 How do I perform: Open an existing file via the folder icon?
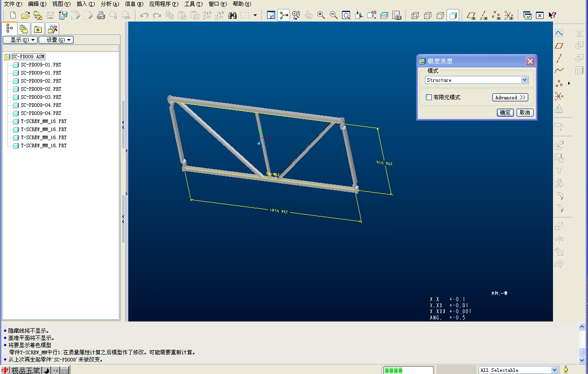point(26,15)
